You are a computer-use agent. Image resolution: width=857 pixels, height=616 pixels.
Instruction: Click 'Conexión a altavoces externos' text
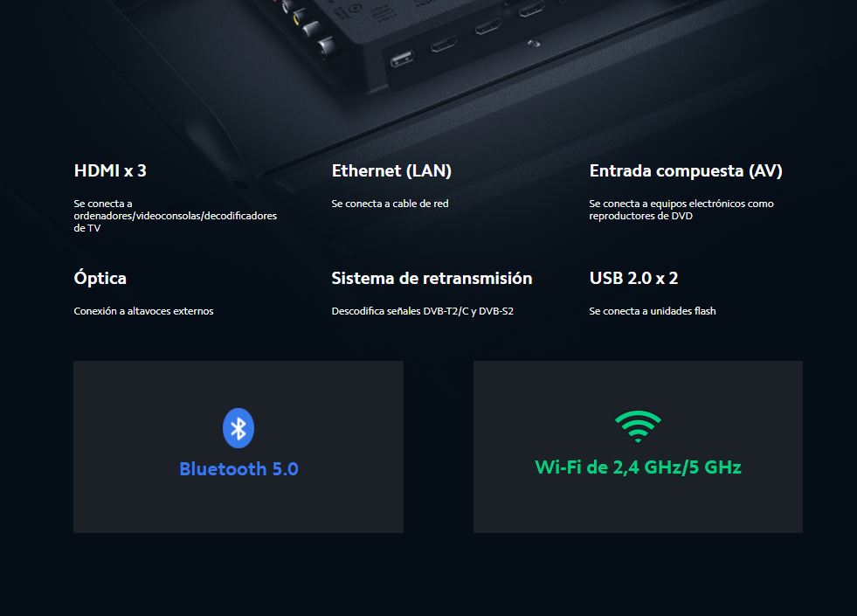point(144,311)
